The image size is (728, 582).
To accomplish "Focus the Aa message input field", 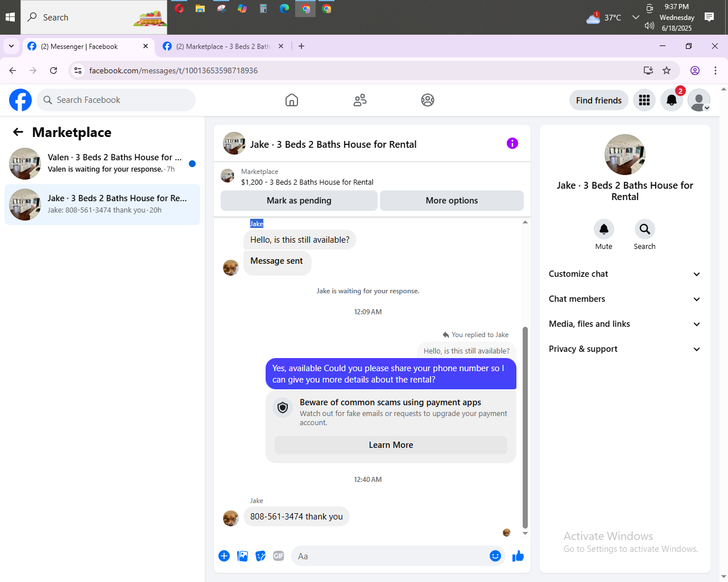I will [390, 556].
